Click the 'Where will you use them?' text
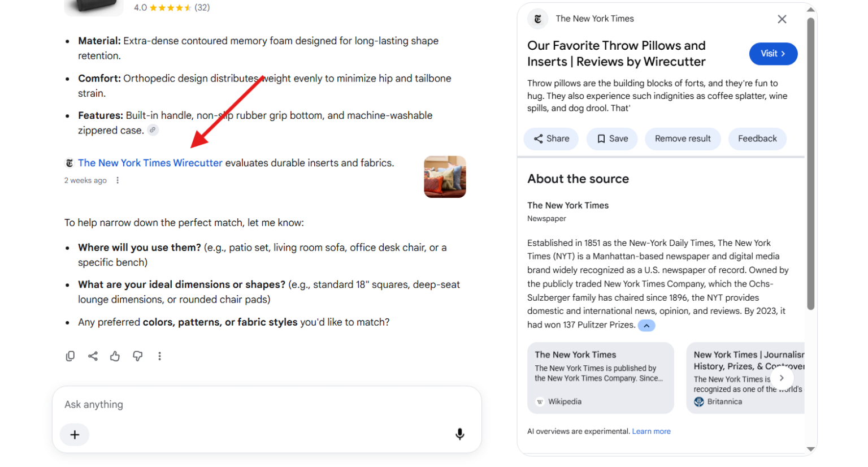This screenshot has width=868, height=467. (x=140, y=248)
